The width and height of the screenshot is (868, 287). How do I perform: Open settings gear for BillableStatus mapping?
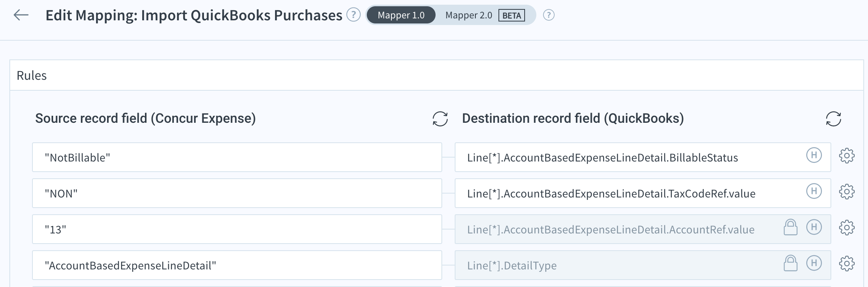[x=847, y=156]
